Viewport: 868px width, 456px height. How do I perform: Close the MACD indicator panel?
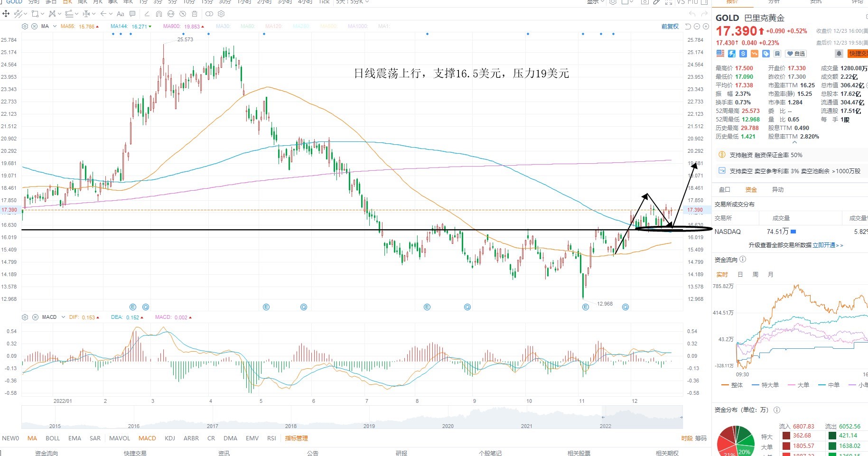(35, 317)
